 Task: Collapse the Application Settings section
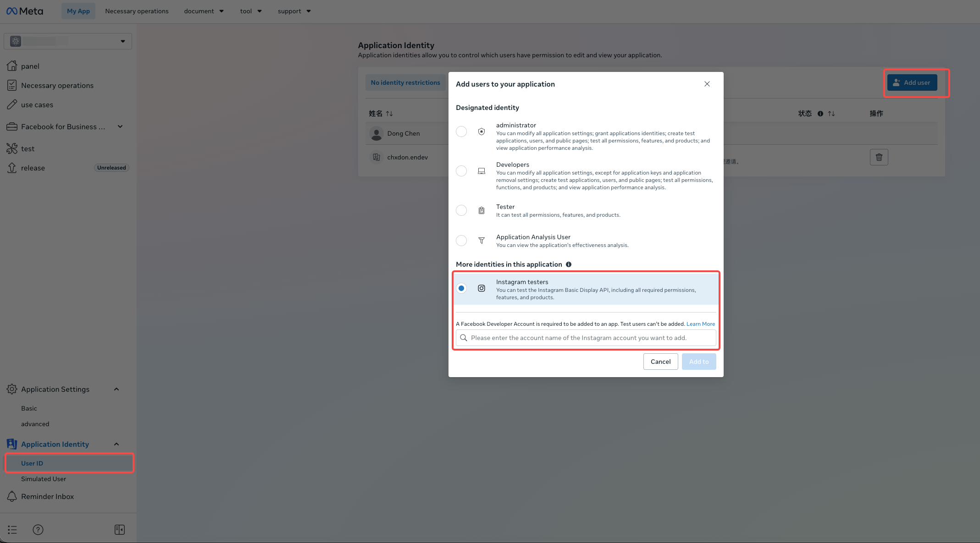click(116, 389)
